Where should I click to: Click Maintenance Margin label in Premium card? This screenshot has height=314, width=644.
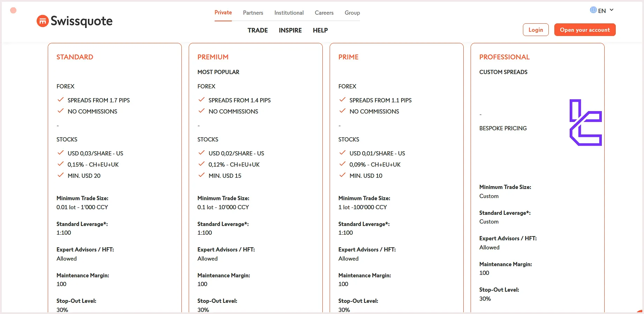click(x=224, y=275)
